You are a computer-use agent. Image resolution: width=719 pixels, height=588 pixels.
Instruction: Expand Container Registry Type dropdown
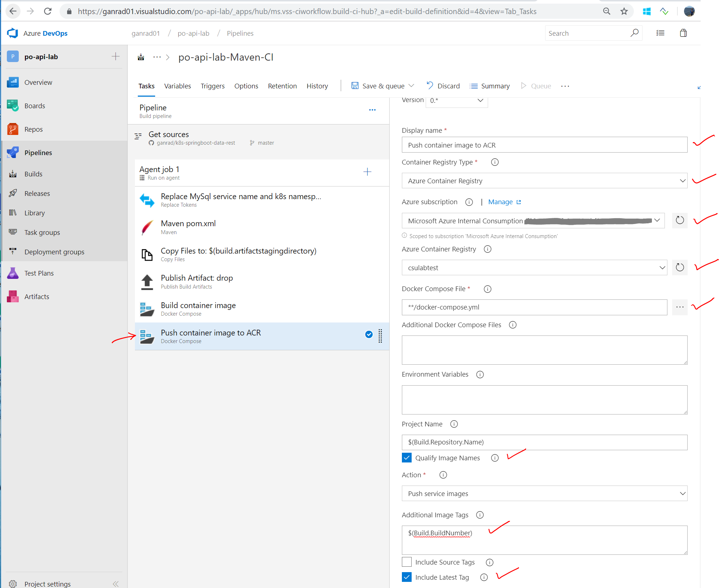pos(544,181)
